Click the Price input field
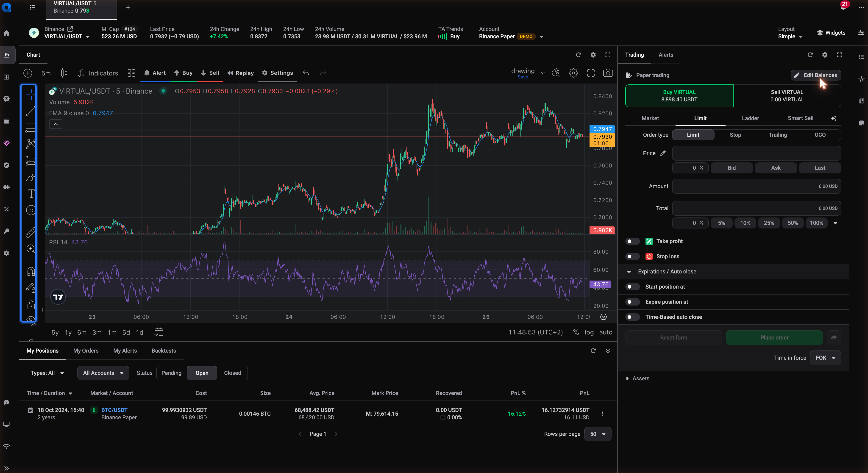The width and height of the screenshot is (868, 473). (x=757, y=153)
